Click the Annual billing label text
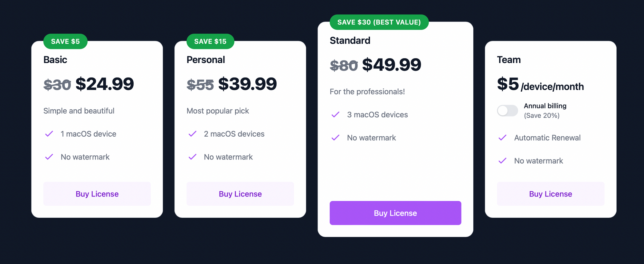The height and width of the screenshot is (264, 644). click(545, 106)
